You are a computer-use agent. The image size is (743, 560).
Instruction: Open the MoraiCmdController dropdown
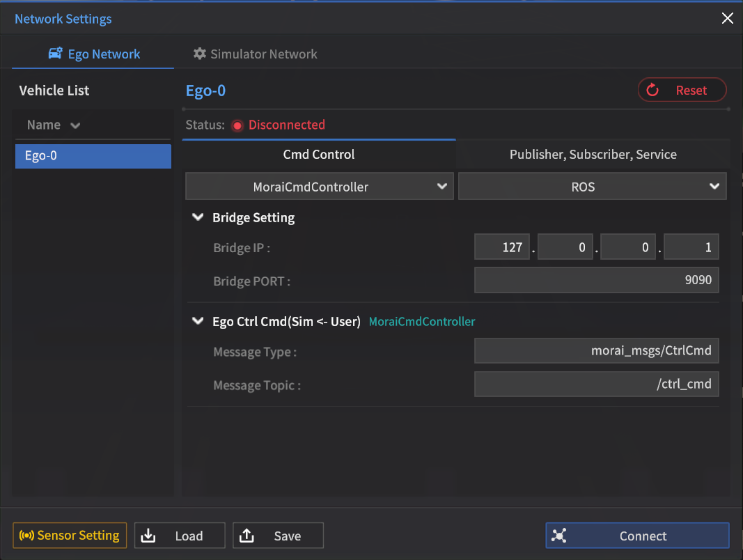pos(319,187)
